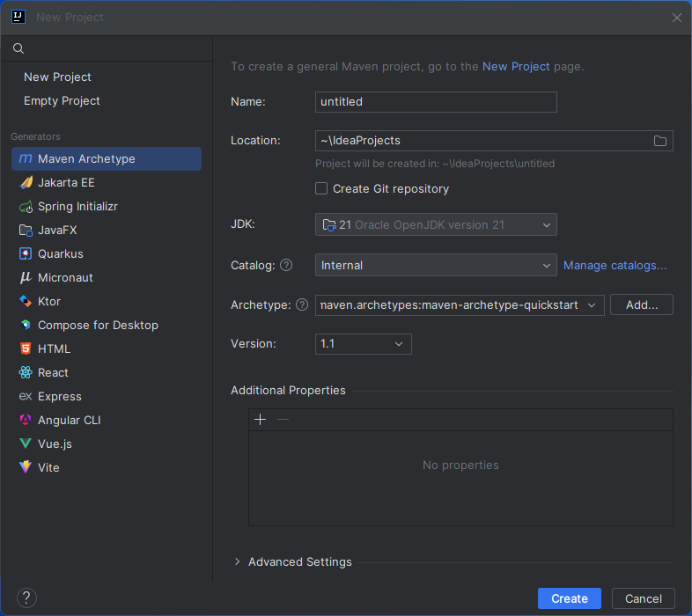Select the Ktor generator icon
The height and width of the screenshot is (616, 692).
[26, 301]
